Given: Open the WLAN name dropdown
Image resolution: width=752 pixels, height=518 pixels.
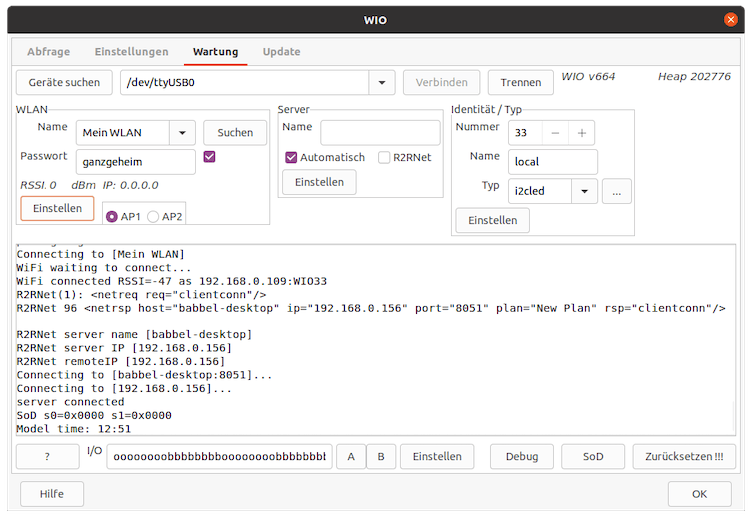Looking at the screenshot, I should point(182,133).
